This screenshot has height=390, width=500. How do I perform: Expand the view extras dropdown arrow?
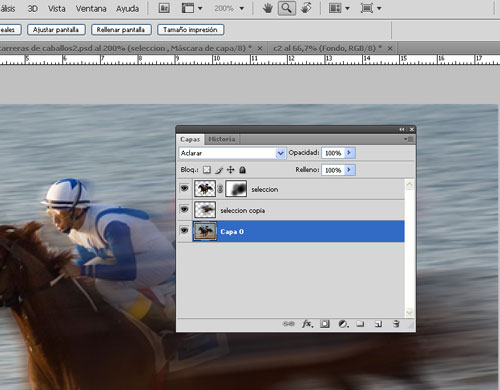200,9
